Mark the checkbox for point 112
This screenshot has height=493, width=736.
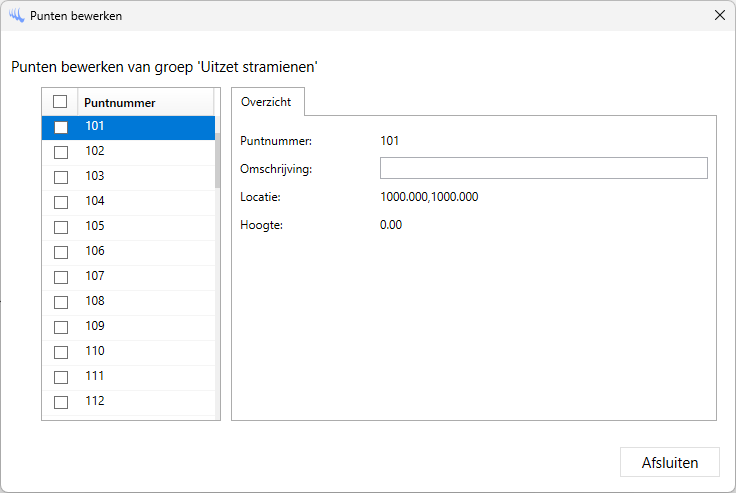(x=61, y=402)
